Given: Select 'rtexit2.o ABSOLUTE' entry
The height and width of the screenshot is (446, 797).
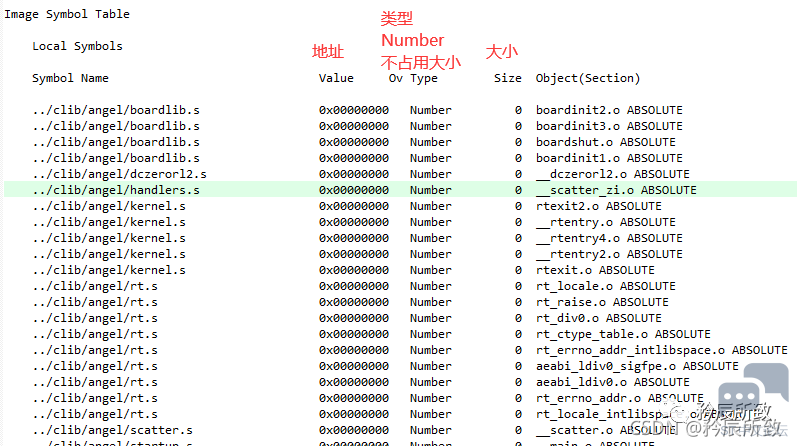Looking at the screenshot, I should coord(599,206).
